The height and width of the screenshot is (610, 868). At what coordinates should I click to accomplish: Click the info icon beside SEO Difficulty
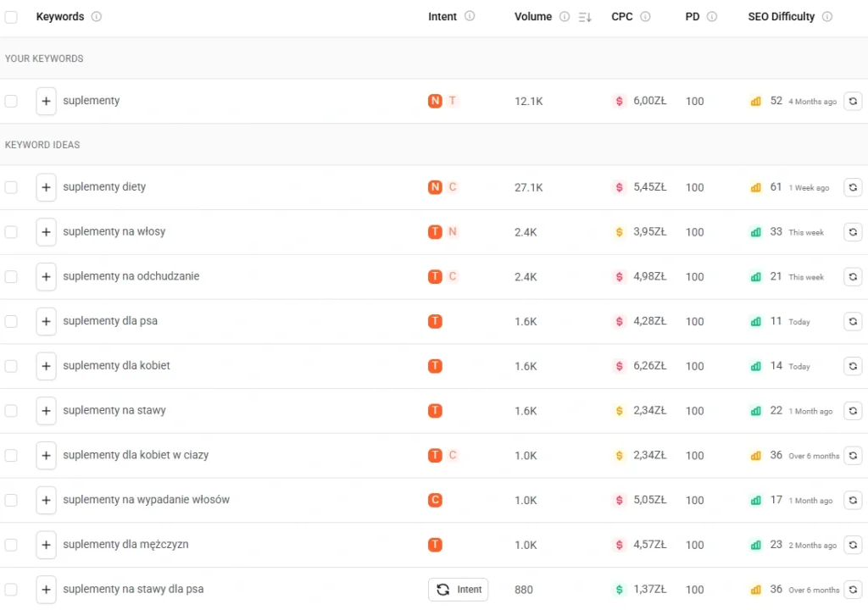[x=827, y=17]
